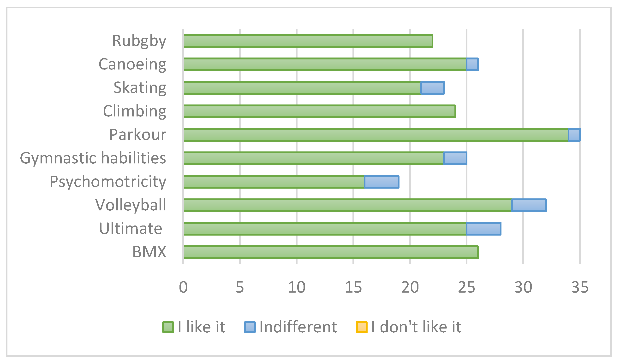Click the blue 'Indifferent' legend swatch
The height and width of the screenshot is (364, 620).
(x=250, y=327)
